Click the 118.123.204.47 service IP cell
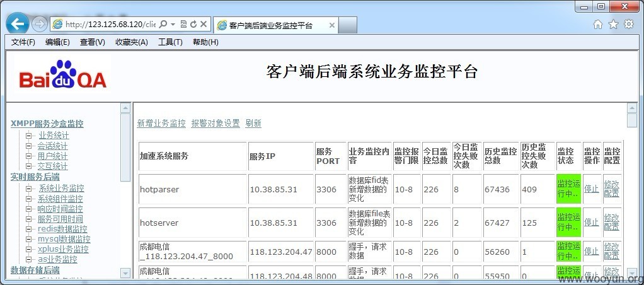644x285 pixels. (281, 252)
